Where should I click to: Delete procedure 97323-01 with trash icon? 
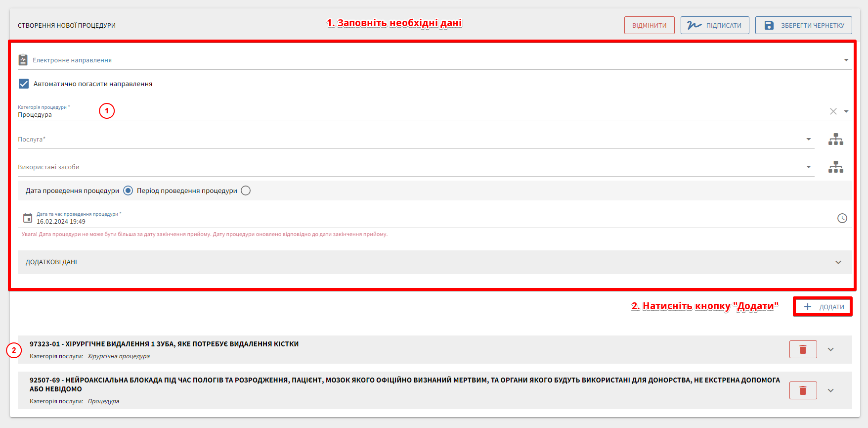[x=803, y=349]
